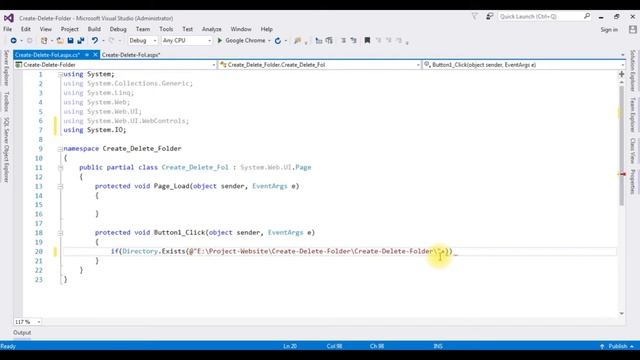The height and width of the screenshot is (360, 640).
Task: Collapse the Button1_Click method on line 18
Action: coord(60,233)
